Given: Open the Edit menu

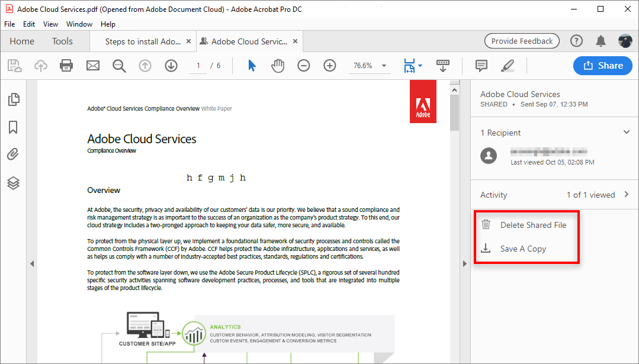Looking at the screenshot, I should (28, 24).
